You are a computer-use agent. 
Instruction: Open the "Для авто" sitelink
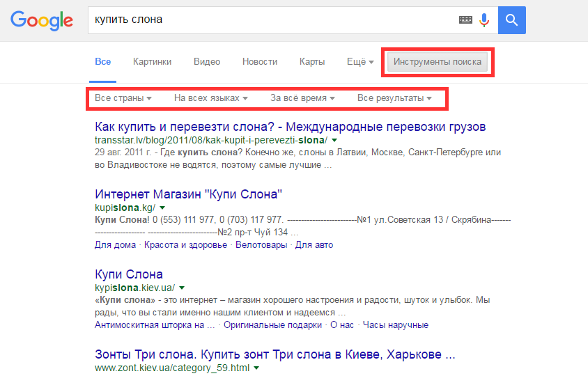click(314, 245)
